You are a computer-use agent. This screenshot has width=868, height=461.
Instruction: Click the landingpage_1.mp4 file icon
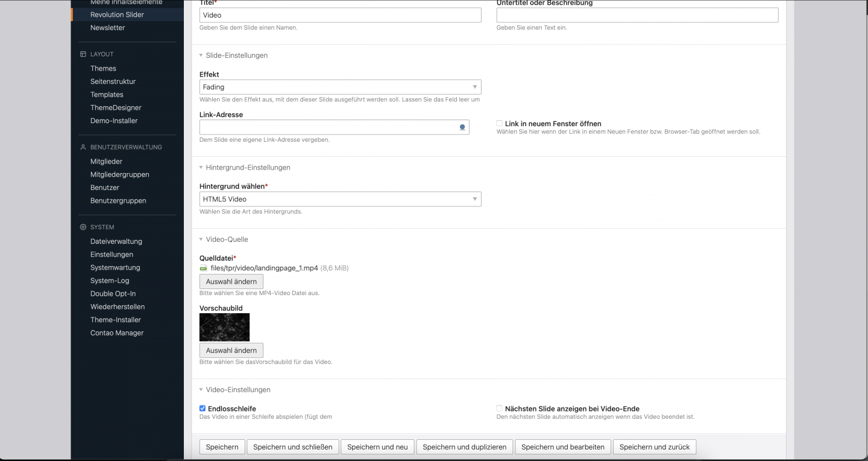(x=203, y=268)
